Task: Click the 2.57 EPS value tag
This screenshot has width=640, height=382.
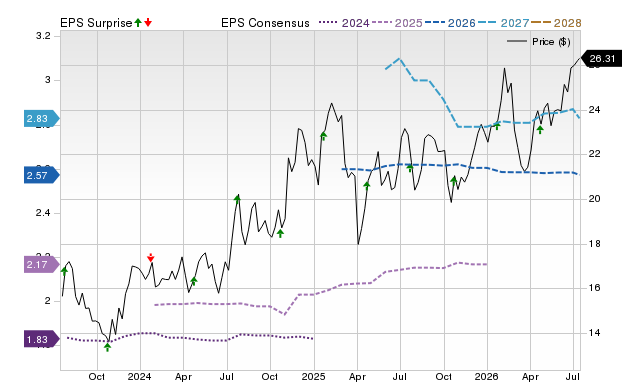Action: tap(42, 175)
